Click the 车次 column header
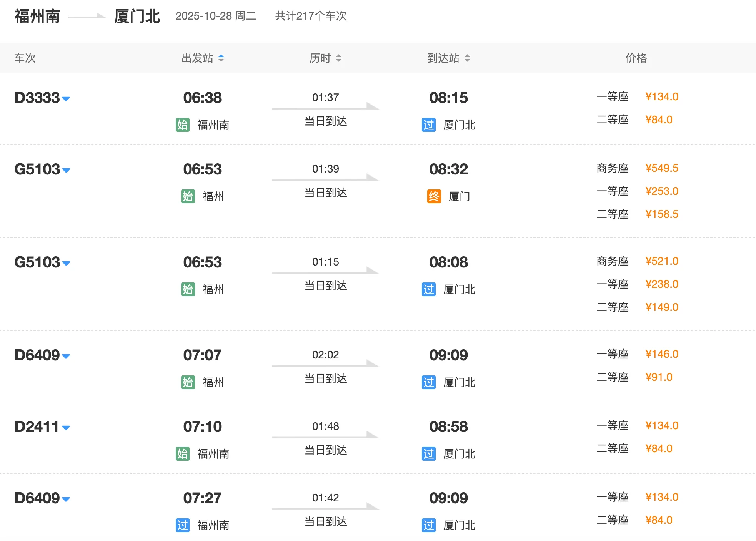The height and width of the screenshot is (541, 756). (x=25, y=58)
